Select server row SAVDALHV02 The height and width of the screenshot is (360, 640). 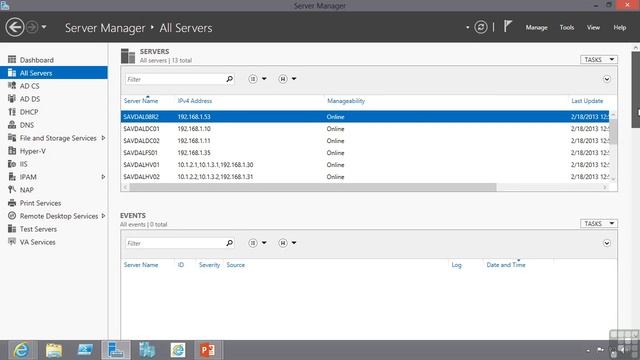tap(365, 177)
